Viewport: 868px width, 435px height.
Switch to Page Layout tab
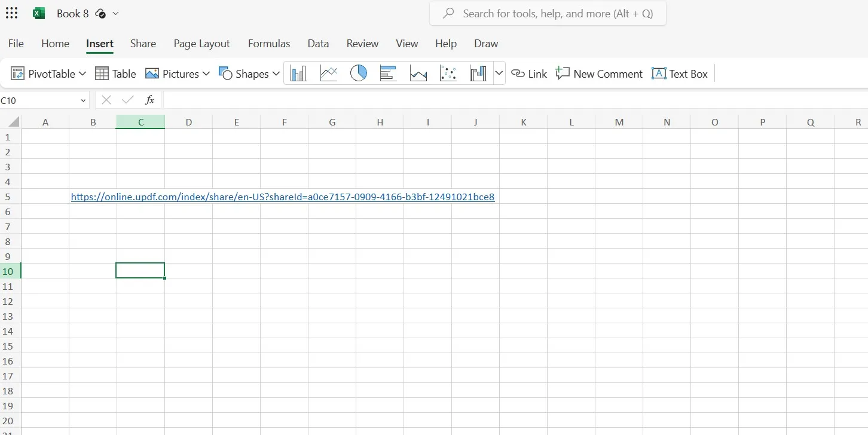pyautogui.click(x=201, y=44)
